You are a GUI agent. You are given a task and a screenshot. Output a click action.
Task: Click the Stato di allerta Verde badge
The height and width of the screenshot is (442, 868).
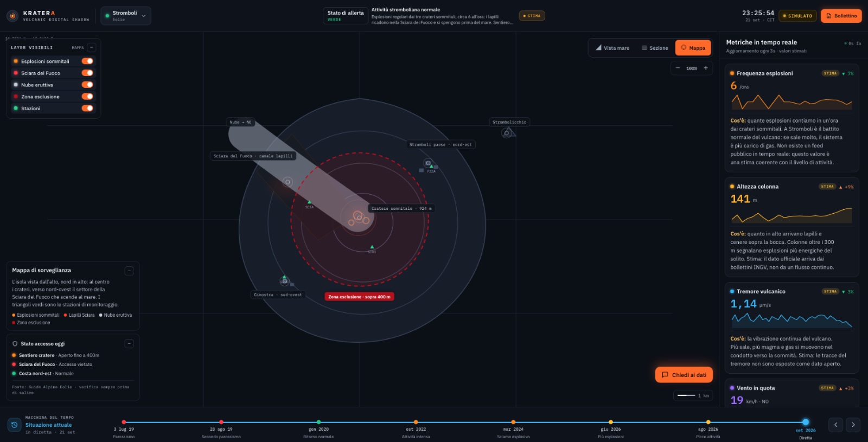pos(346,16)
